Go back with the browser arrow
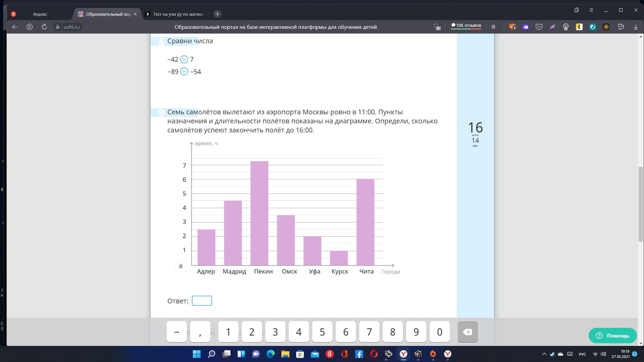Image resolution: width=644 pixels, height=362 pixels. tap(15, 27)
